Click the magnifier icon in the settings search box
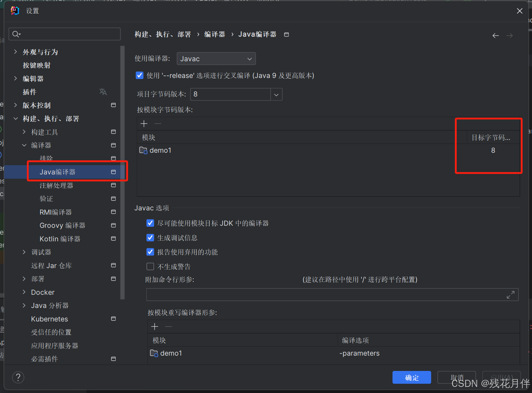 [x=16, y=34]
